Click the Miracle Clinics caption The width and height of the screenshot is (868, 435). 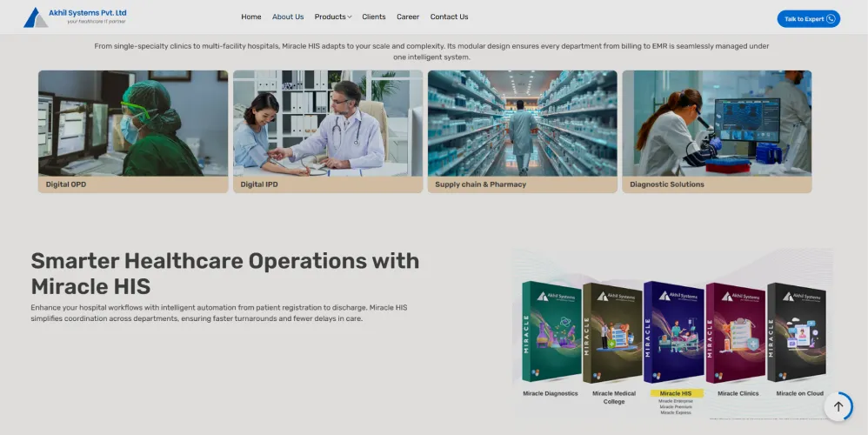point(738,393)
